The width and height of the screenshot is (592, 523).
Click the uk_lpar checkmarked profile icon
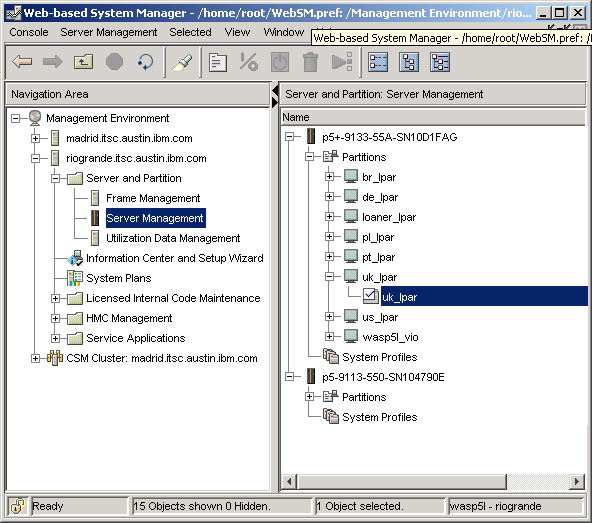[371, 296]
